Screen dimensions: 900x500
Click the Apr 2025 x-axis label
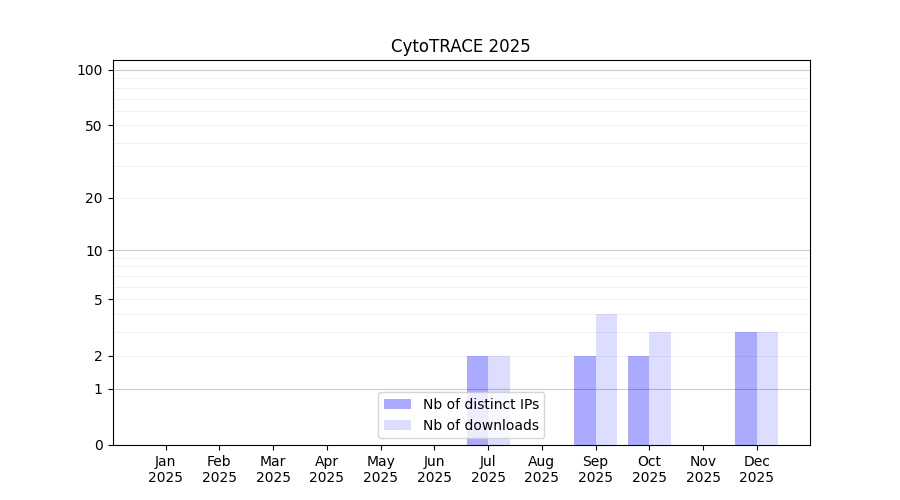327,470
